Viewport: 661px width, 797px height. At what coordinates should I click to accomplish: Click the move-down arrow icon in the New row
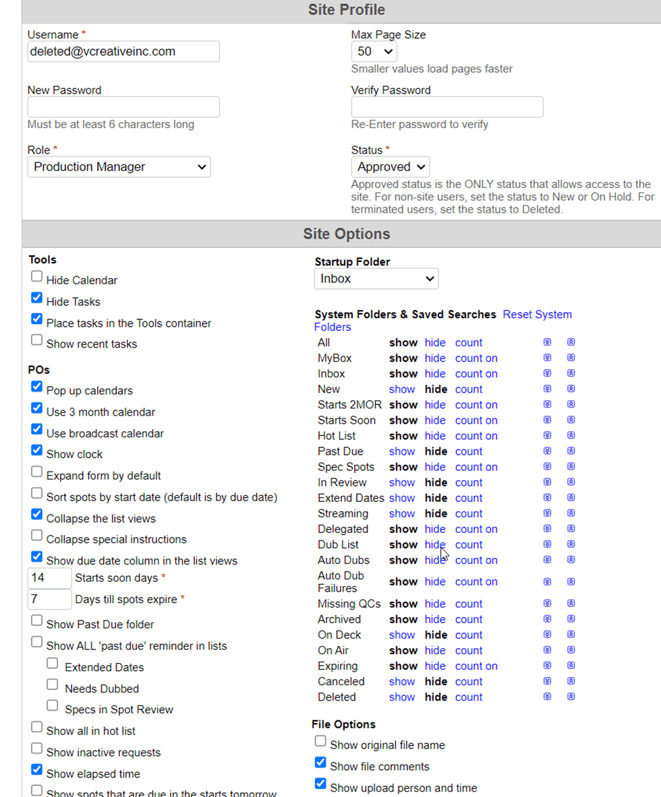547,389
